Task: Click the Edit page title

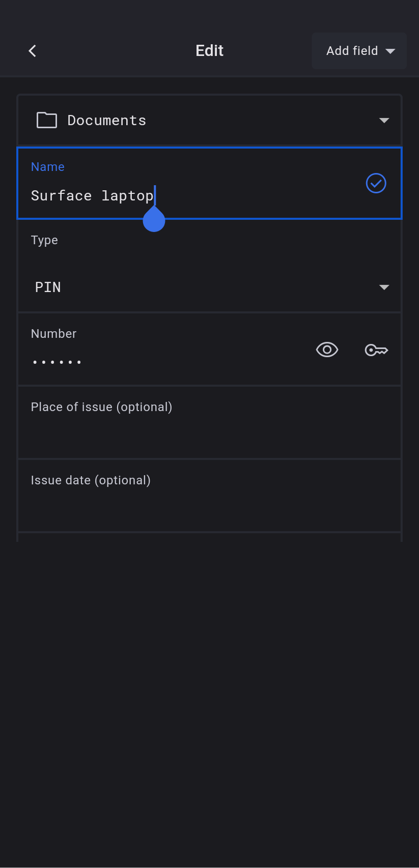Action: pos(209,51)
